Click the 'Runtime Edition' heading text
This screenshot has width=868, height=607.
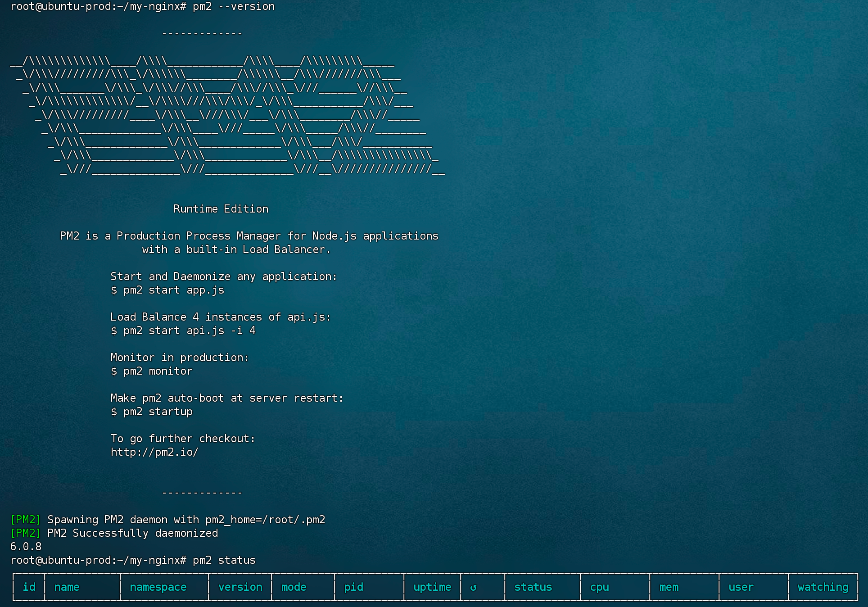pos(221,209)
